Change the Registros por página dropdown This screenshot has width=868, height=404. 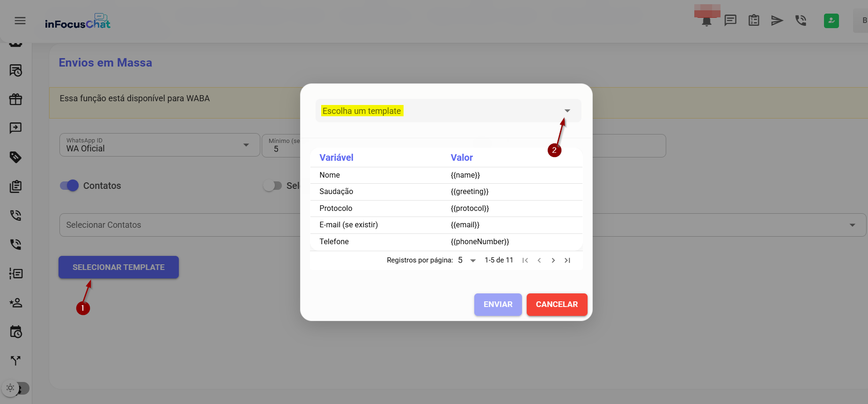tap(467, 261)
